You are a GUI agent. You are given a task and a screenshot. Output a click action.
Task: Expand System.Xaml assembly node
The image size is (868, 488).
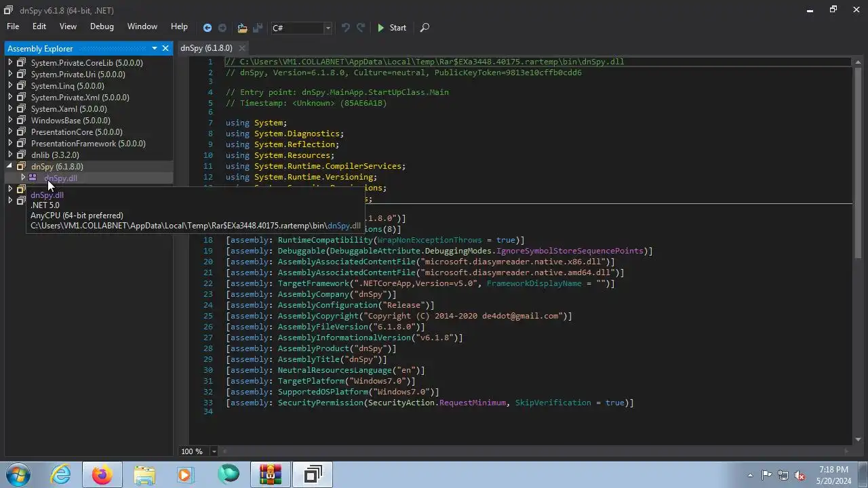pos(10,108)
